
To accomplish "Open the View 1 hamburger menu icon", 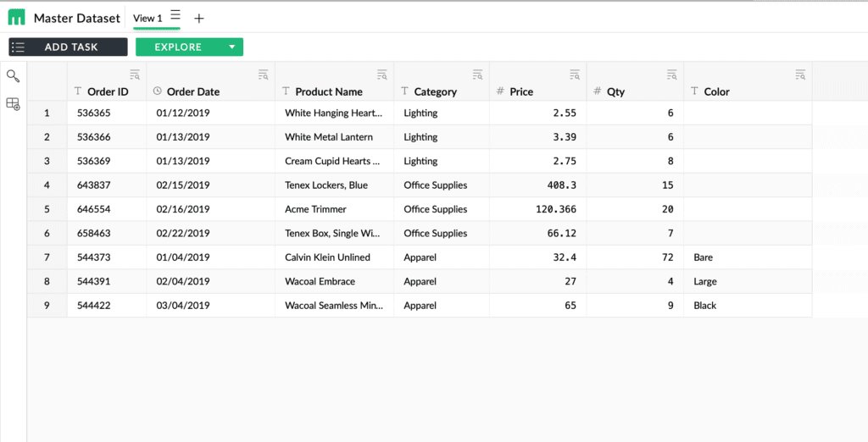I will pos(175,15).
